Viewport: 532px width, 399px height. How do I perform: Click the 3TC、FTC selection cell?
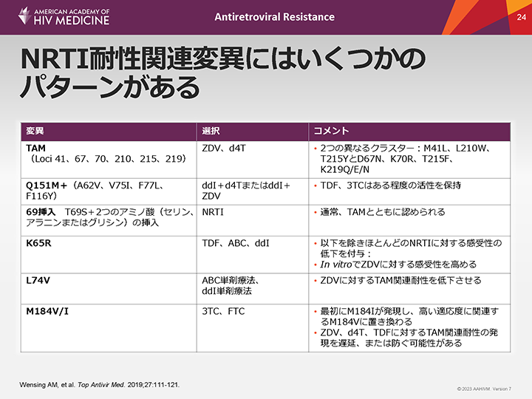(224, 310)
